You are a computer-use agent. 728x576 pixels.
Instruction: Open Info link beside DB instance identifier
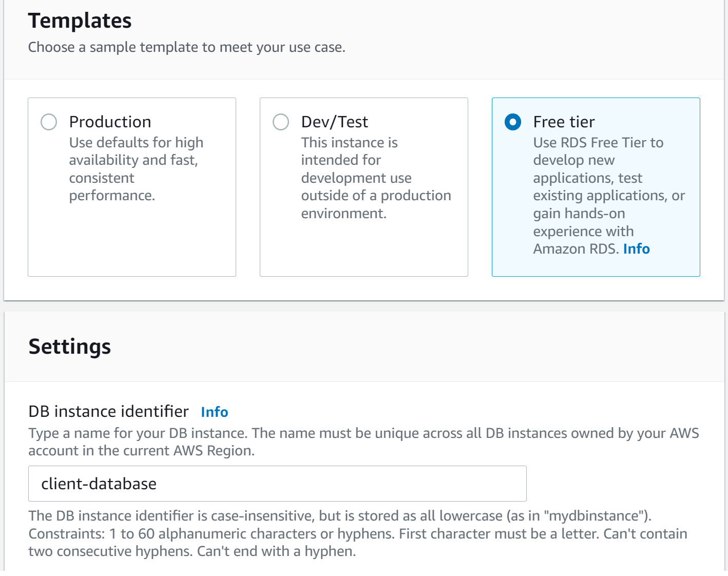(214, 412)
